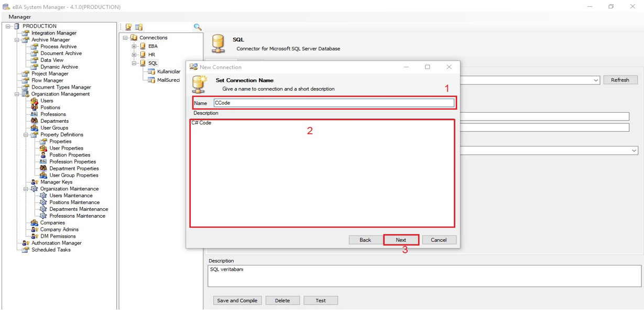Click the Companies icon
This screenshot has width=644, height=310.
click(x=34, y=223)
